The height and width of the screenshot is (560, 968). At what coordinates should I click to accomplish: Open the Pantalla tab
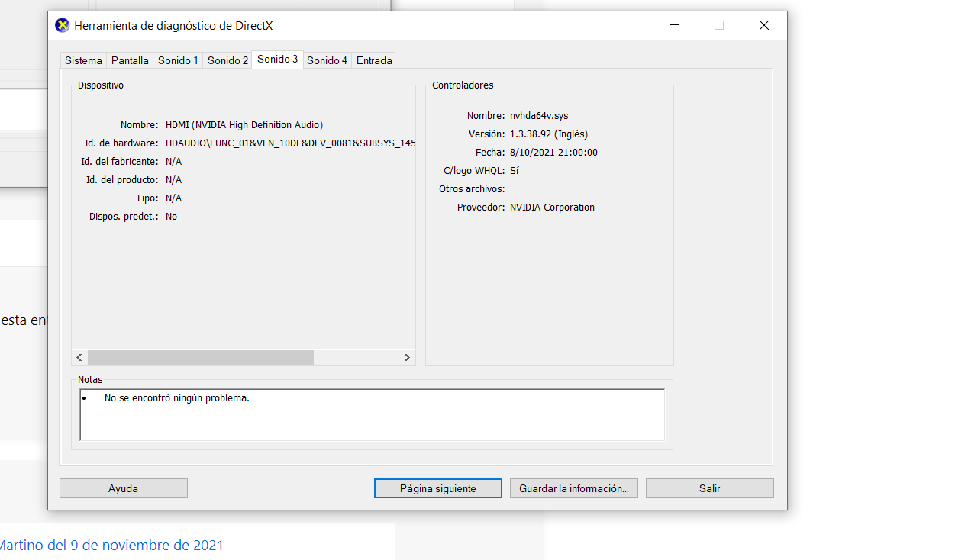point(130,60)
